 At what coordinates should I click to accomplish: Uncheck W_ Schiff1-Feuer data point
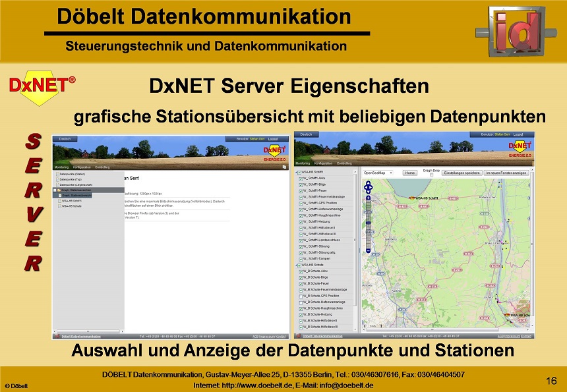(301, 191)
